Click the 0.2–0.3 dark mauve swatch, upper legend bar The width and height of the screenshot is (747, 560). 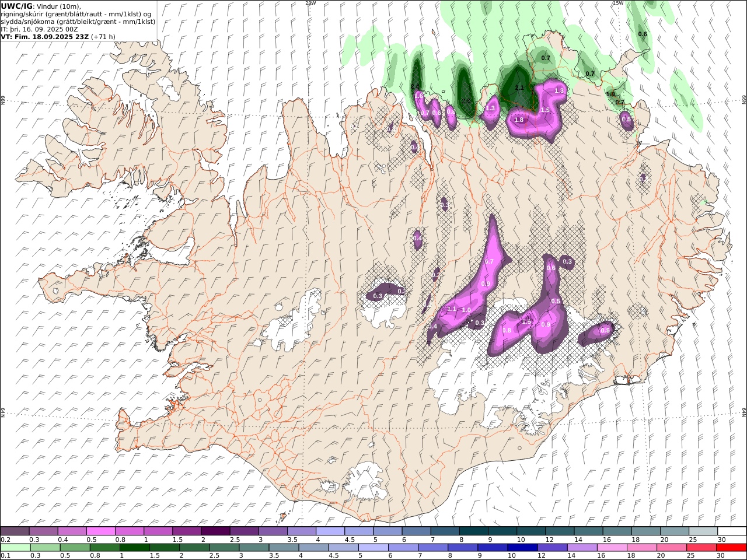pos(15,531)
